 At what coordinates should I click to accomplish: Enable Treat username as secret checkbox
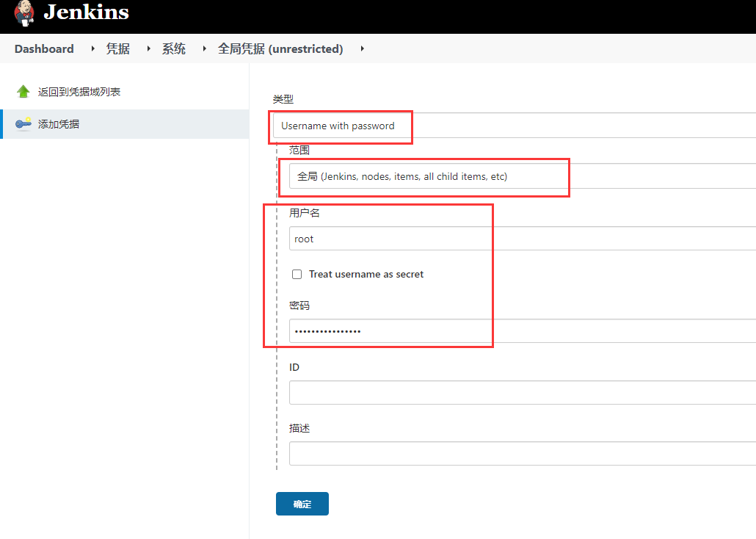click(x=297, y=275)
